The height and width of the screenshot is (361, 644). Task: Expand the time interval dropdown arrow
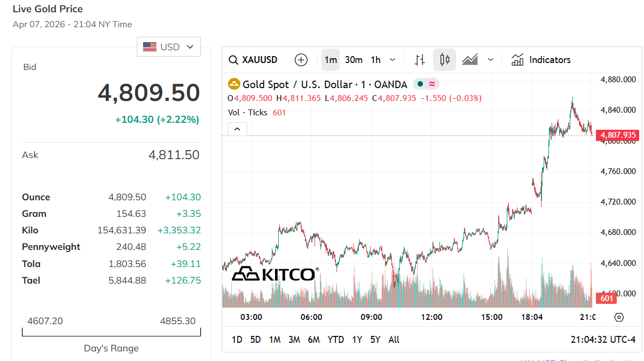392,60
